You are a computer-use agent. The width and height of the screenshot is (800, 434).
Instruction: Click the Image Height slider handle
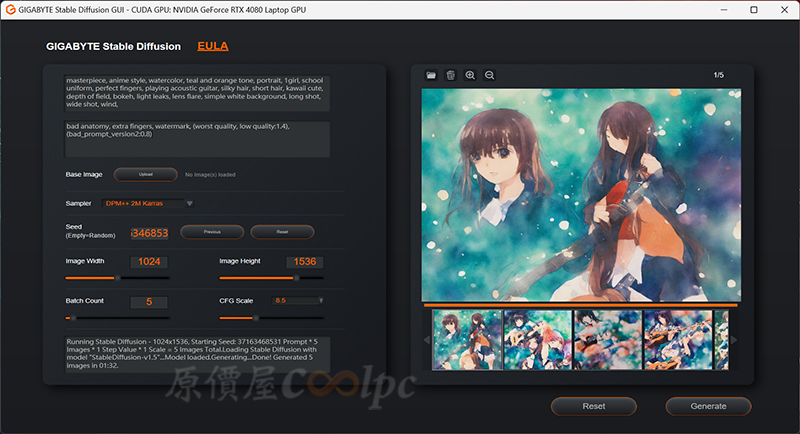[x=296, y=278]
